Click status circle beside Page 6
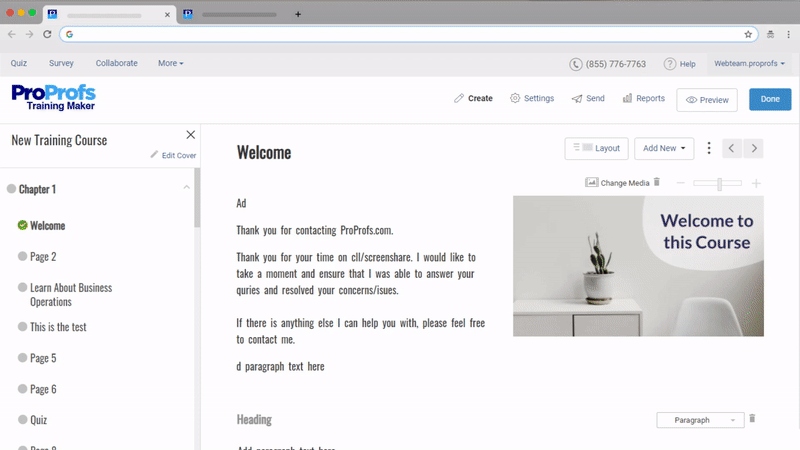The width and height of the screenshot is (800, 450). pyautogui.click(x=22, y=389)
